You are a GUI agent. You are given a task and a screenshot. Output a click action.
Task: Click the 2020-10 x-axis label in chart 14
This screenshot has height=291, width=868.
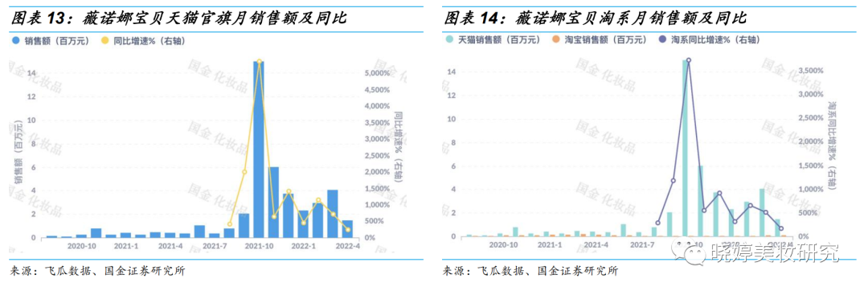[x=502, y=244]
